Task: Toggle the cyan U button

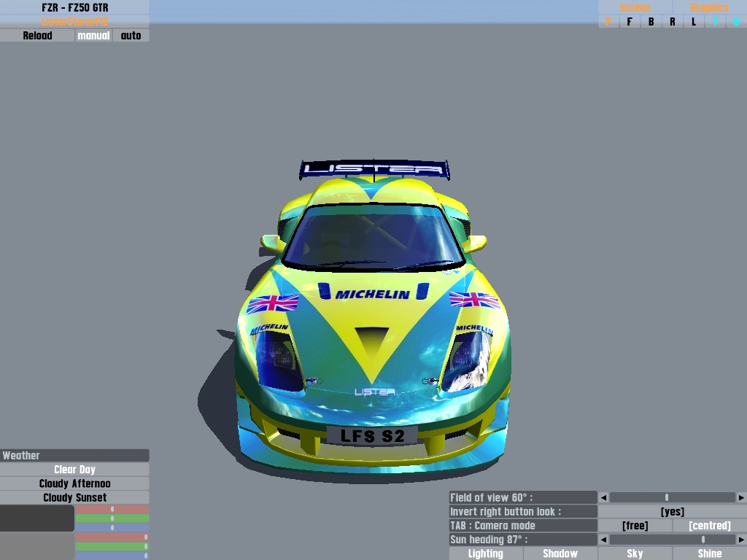Action: pyautogui.click(x=737, y=21)
